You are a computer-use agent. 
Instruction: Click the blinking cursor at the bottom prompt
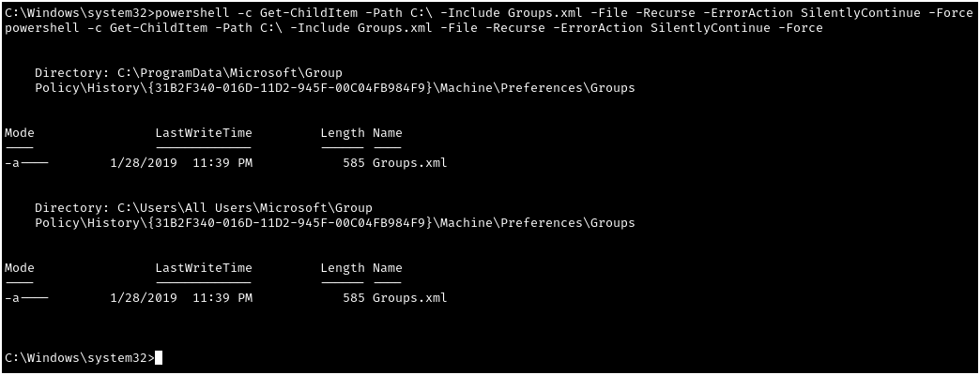[160, 357]
